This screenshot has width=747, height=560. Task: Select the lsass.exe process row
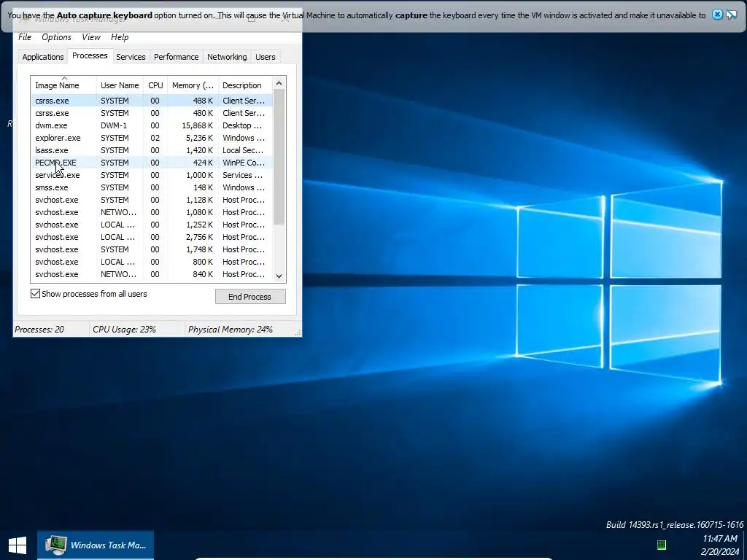click(152, 150)
